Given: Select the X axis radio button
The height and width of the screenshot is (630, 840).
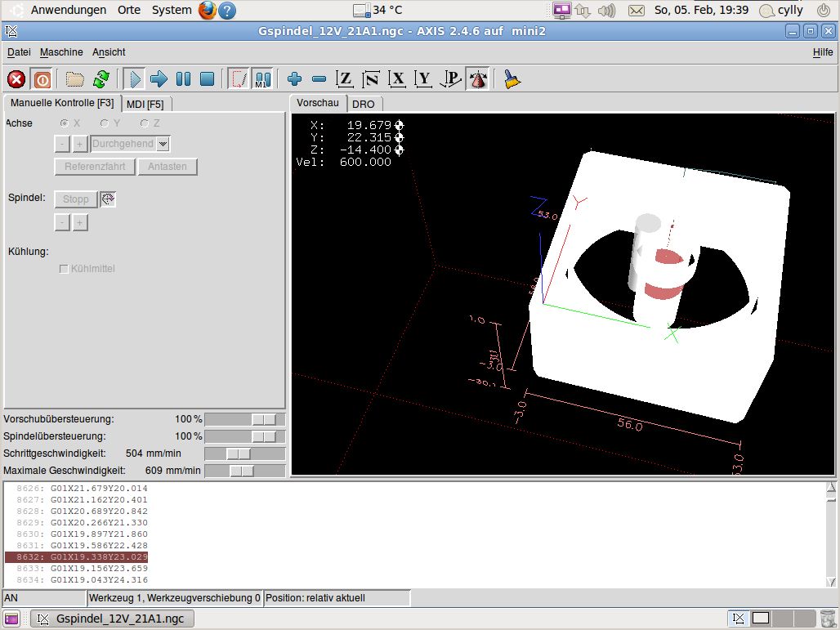Looking at the screenshot, I should pos(65,123).
